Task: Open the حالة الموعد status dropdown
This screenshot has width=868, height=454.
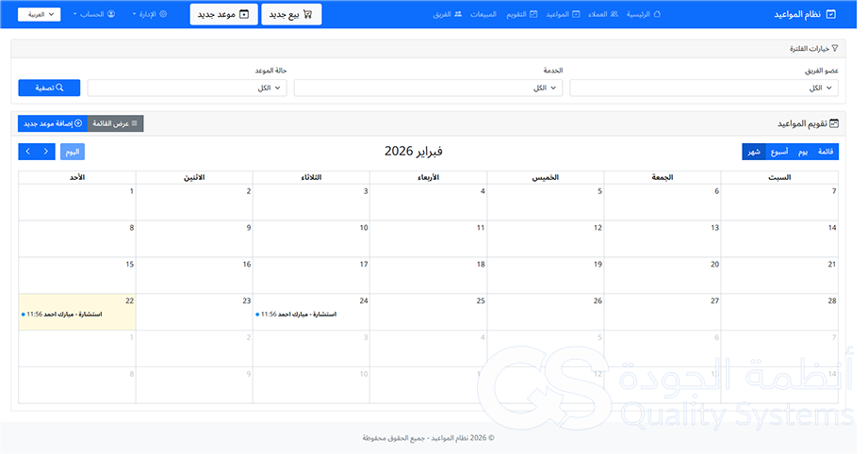Action: pos(187,88)
